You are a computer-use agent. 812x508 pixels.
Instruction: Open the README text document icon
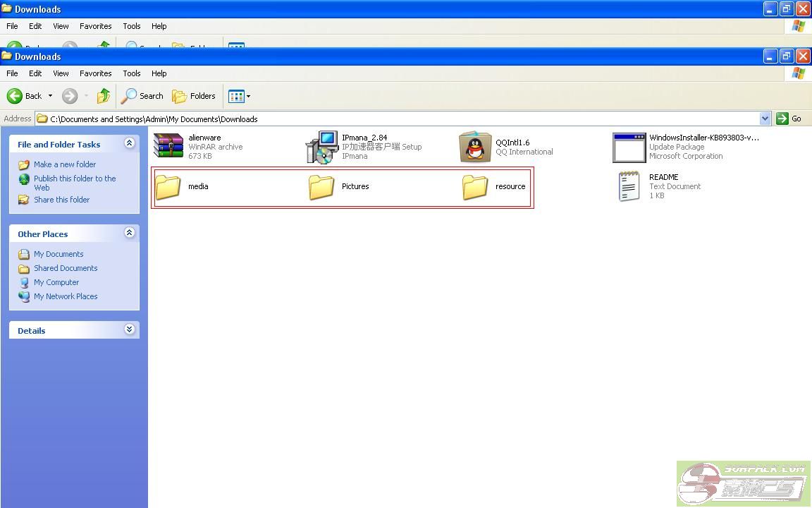tap(629, 186)
